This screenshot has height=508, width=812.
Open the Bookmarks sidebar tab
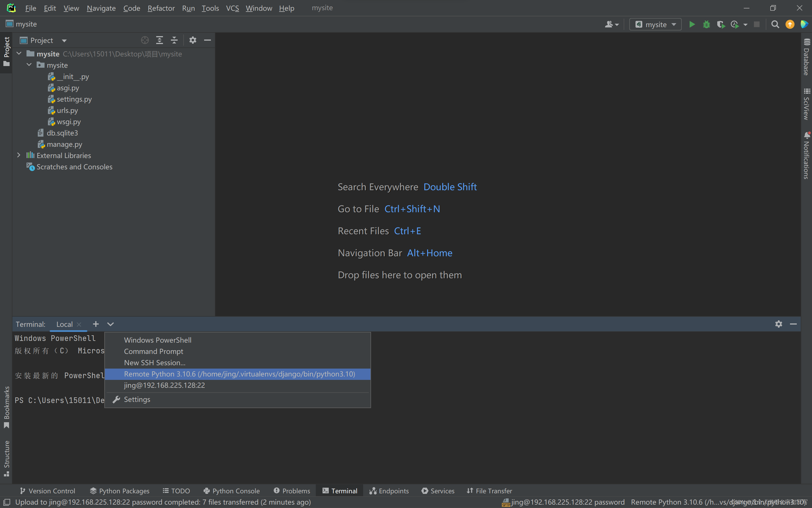coord(6,407)
